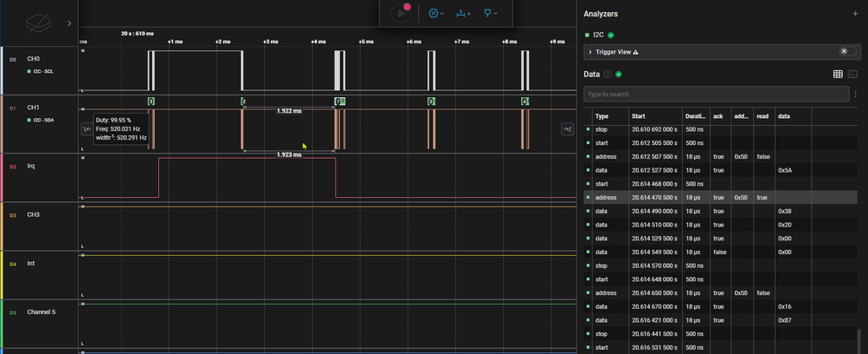Click the data column header
The width and height of the screenshot is (868, 354).
pyautogui.click(x=784, y=117)
